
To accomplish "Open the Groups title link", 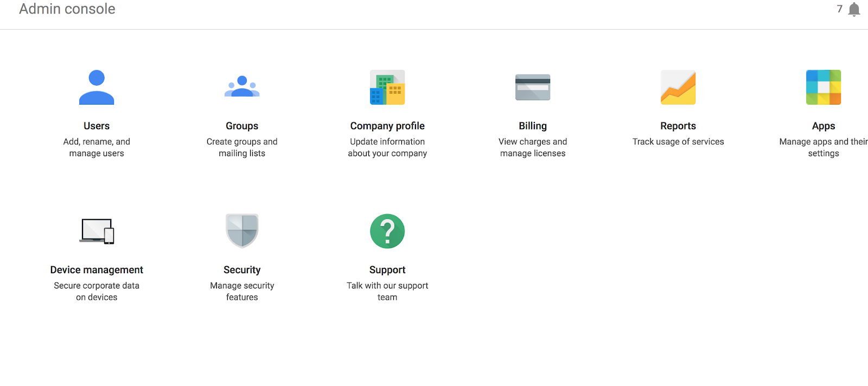I will (x=242, y=126).
